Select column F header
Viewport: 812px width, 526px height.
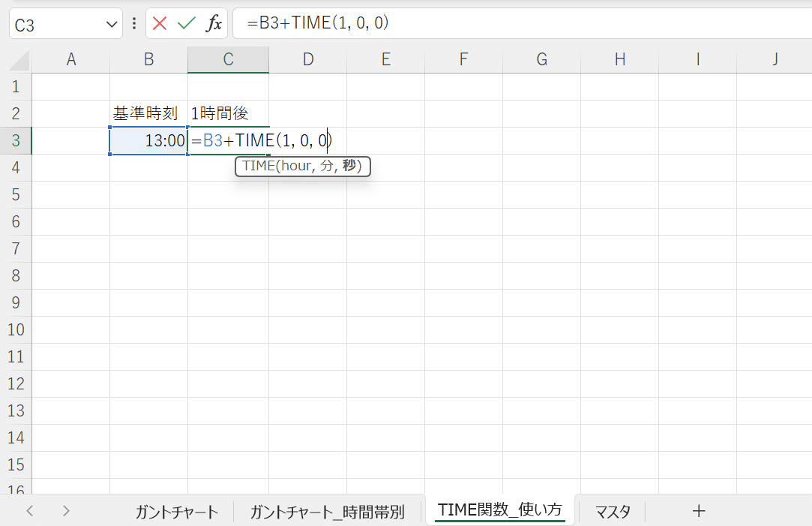tap(463, 59)
